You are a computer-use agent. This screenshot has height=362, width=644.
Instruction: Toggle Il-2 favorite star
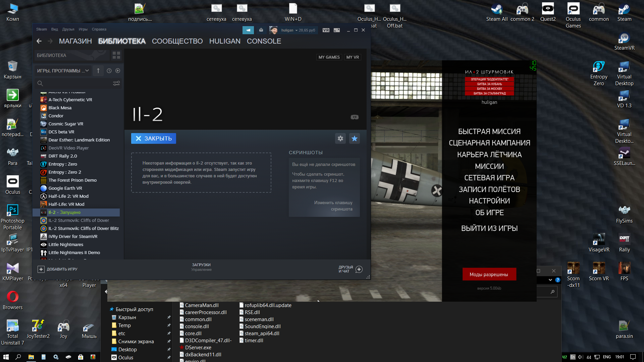(x=355, y=138)
